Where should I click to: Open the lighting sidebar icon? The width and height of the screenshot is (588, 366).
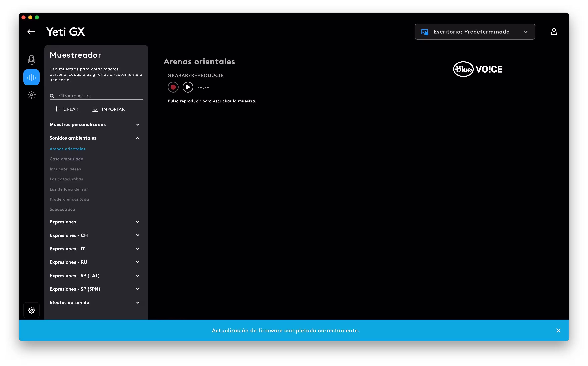pos(31,95)
